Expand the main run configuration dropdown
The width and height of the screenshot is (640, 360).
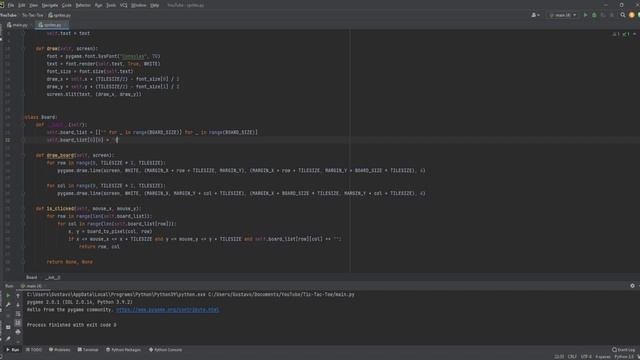point(562,15)
